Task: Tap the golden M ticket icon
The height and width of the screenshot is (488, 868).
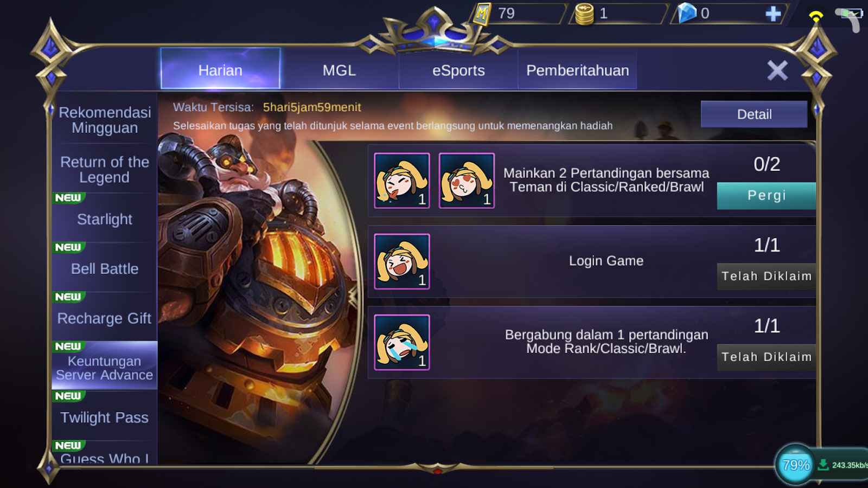Action: pyautogui.click(x=482, y=14)
